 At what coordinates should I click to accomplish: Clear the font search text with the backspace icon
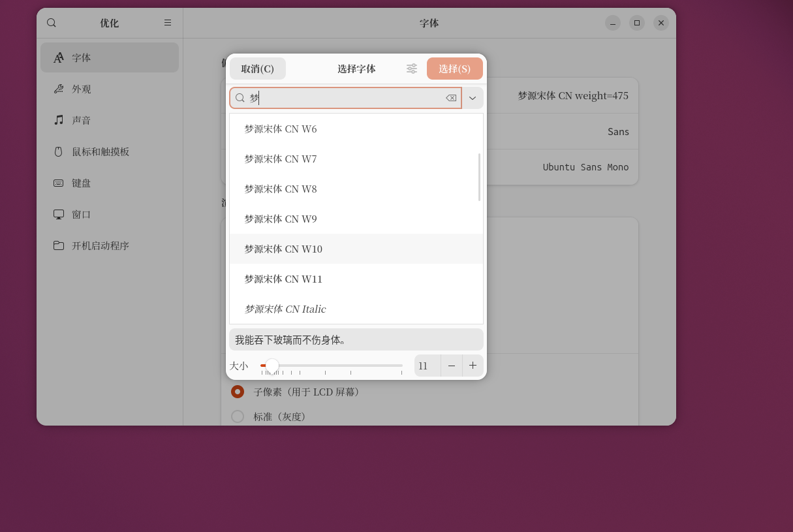pyautogui.click(x=451, y=98)
